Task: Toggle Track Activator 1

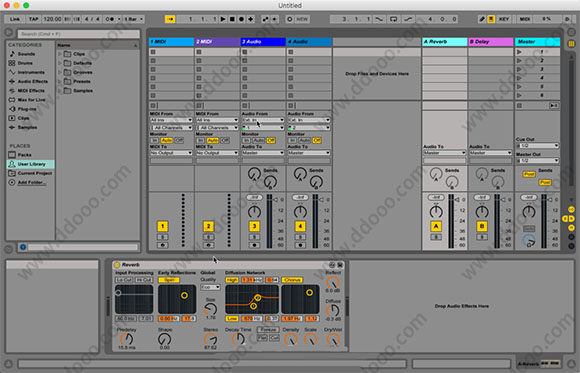Action: [162, 226]
